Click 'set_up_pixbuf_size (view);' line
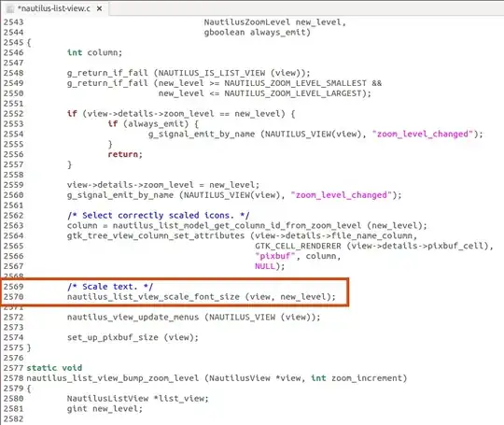 (x=133, y=337)
